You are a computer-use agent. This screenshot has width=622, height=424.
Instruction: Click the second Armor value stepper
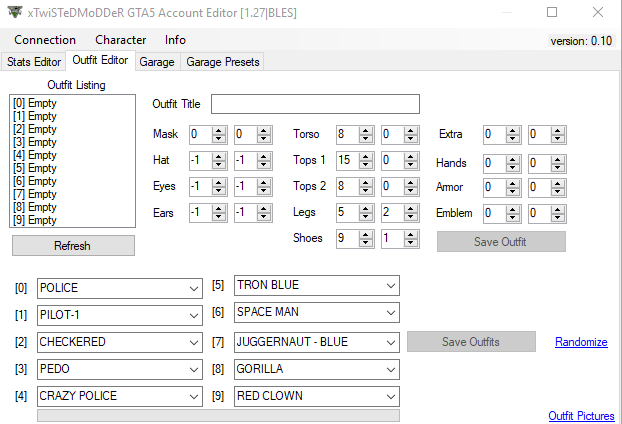click(547, 188)
